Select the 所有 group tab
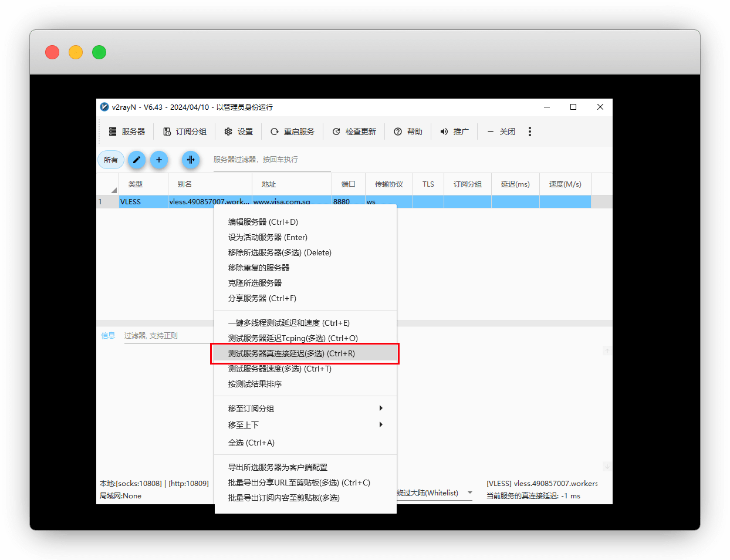This screenshot has width=730, height=560. tap(110, 160)
